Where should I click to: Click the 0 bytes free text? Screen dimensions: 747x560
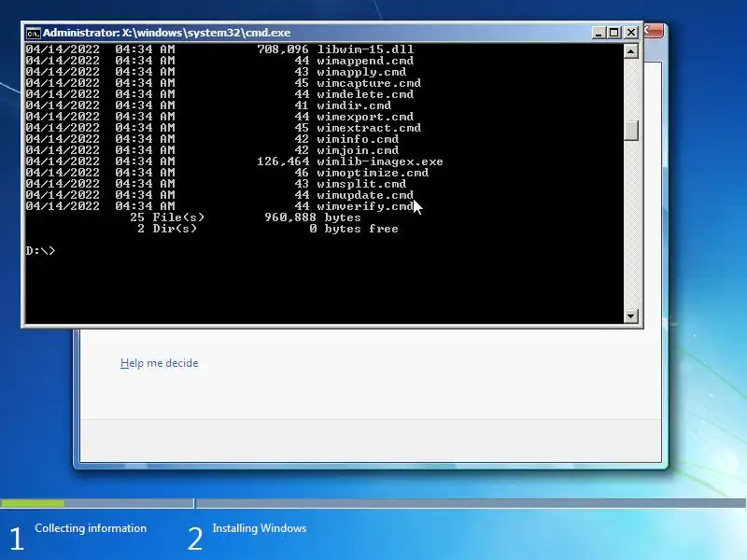pyautogui.click(x=354, y=229)
